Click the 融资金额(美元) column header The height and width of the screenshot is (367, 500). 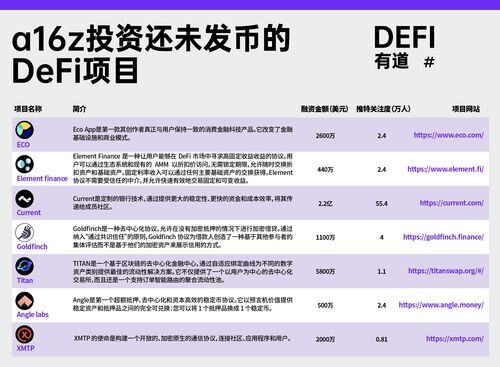tap(324, 109)
